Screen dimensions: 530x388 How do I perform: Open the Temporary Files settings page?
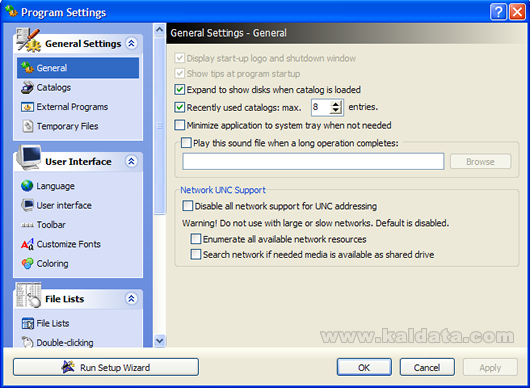[x=67, y=126]
